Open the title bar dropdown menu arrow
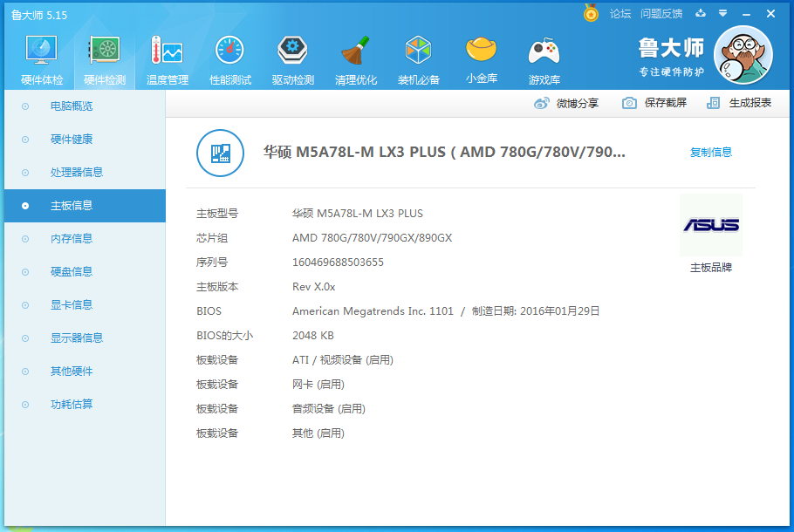Image resolution: width=794 pixels, height=532 pixels. pos(723,14)
